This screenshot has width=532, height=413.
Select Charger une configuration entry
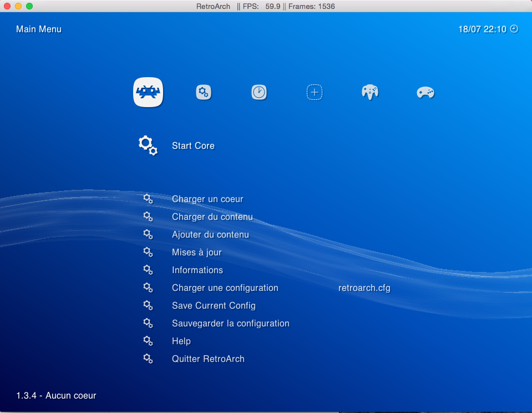coord(225,288)
